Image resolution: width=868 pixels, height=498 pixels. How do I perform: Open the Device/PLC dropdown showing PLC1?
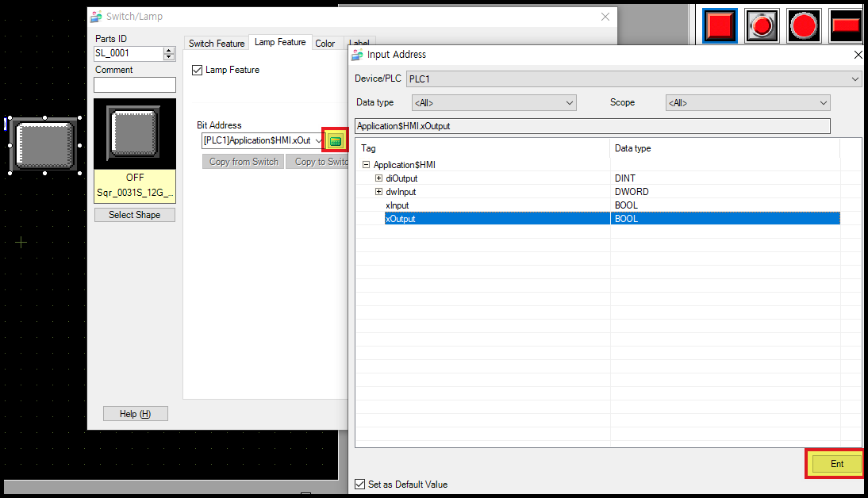click(855, 79)
